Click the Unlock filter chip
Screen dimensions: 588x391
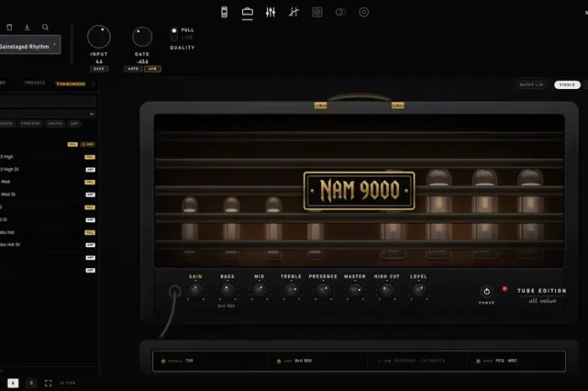click(55, 124)
